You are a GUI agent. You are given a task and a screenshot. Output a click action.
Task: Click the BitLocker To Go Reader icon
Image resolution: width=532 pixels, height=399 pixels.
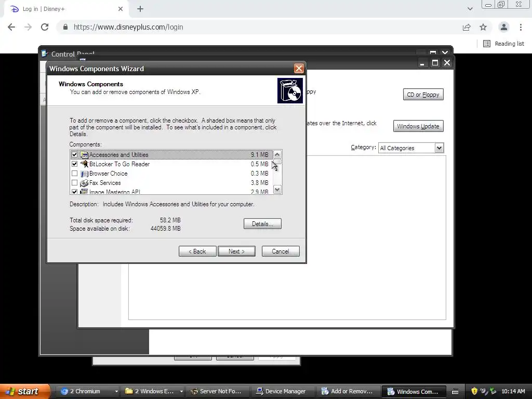click(84, 164)
